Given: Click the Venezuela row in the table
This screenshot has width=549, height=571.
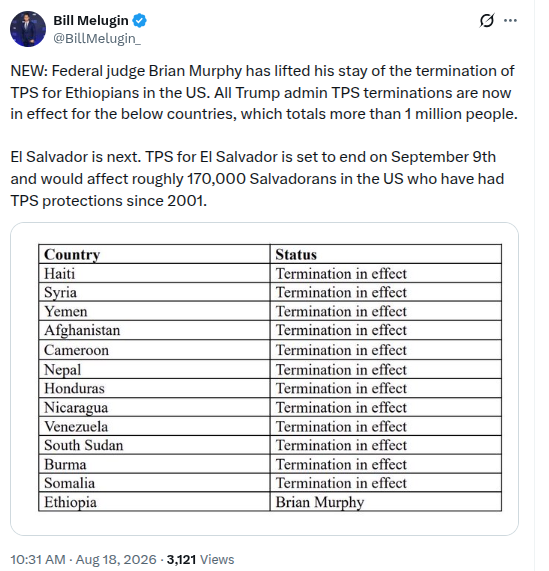Looking at the screenshot, I should (270, 426).
